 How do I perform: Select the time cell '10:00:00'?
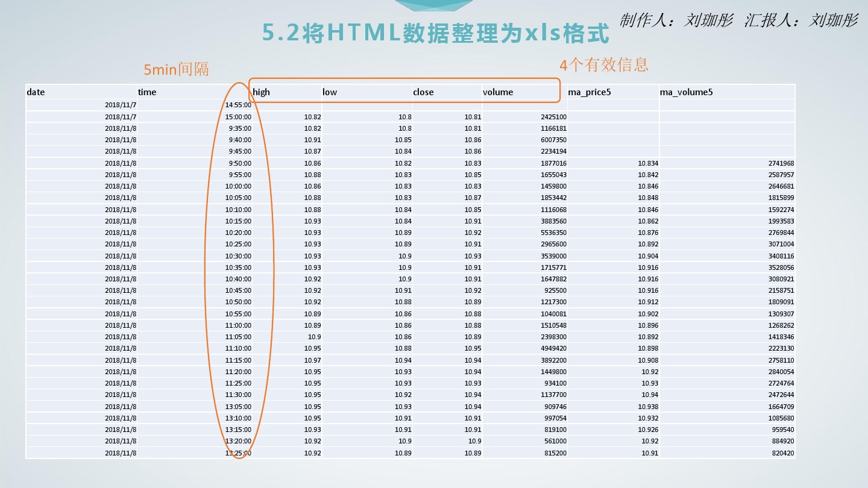pyautogui.click(x=238, y=187)
